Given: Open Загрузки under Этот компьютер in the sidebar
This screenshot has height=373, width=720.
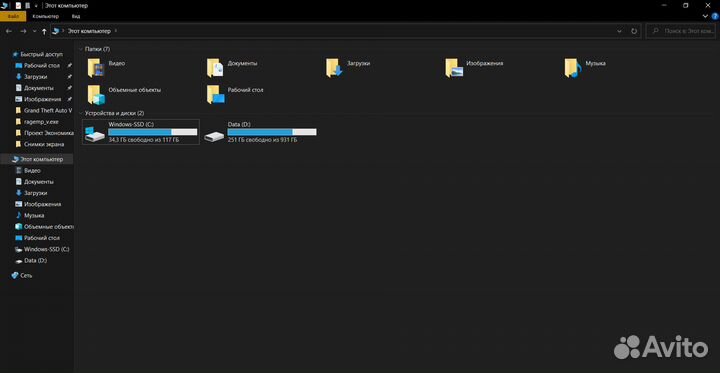Looking at the screenshot, I should 32,193.
